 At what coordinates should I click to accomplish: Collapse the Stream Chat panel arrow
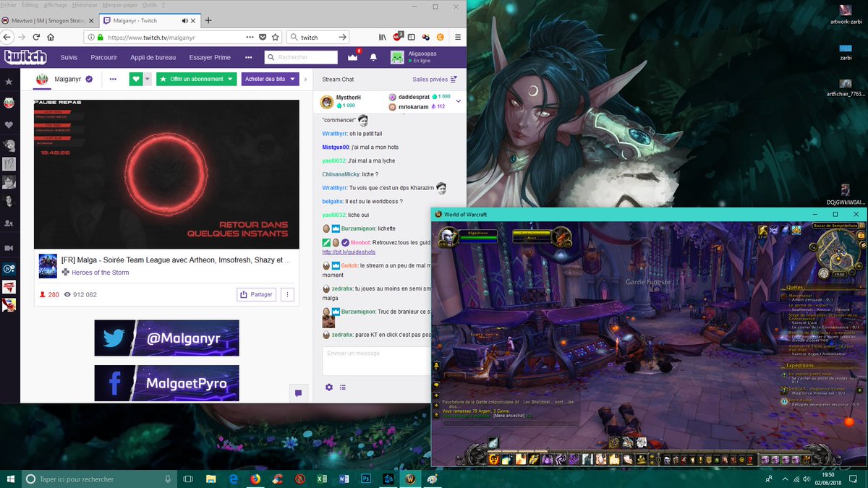(x=305, y=79)
